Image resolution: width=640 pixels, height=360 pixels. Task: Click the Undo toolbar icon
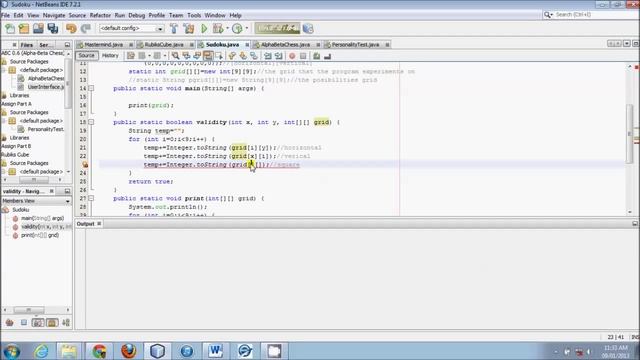(71, 28)
